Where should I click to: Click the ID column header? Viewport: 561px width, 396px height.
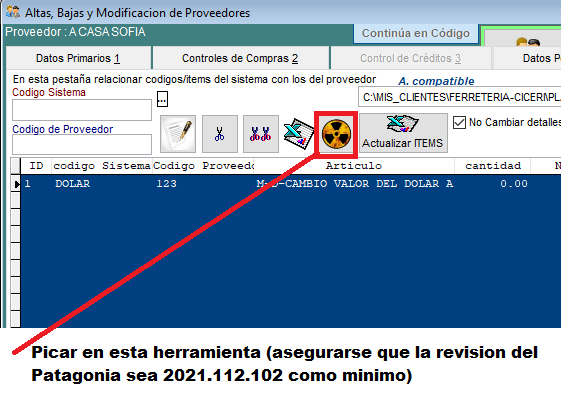pos(36,166)
